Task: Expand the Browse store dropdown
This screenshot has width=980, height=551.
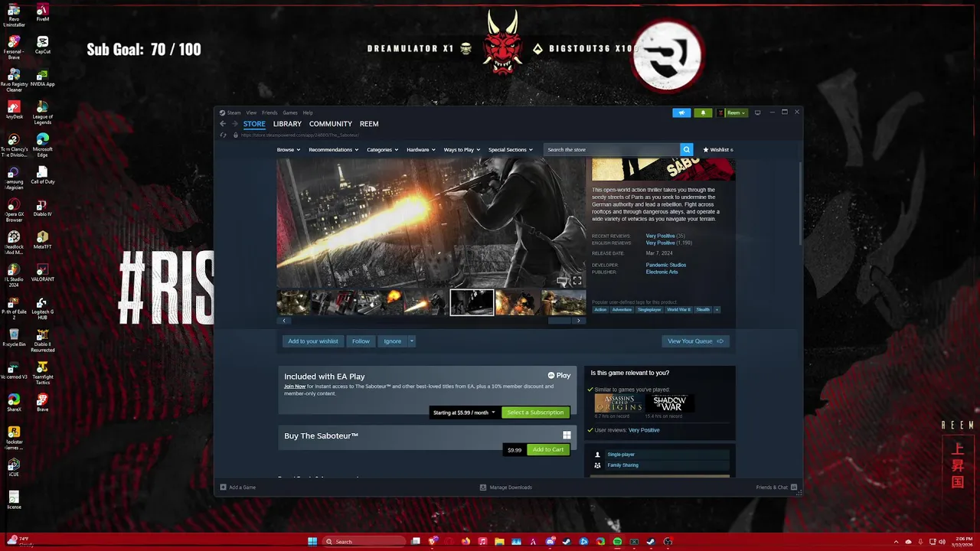Action: (x=289, y=150)
